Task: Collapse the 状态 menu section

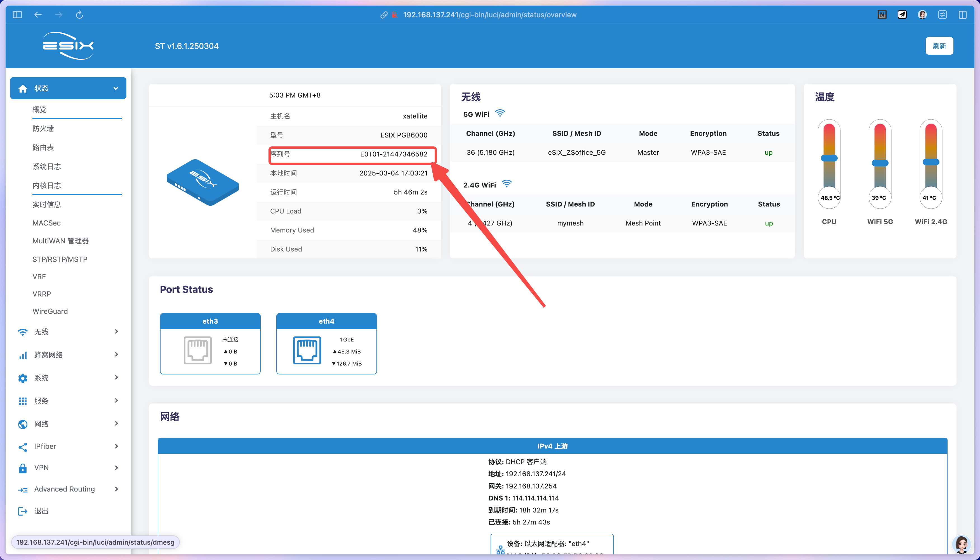Action: 116,89
